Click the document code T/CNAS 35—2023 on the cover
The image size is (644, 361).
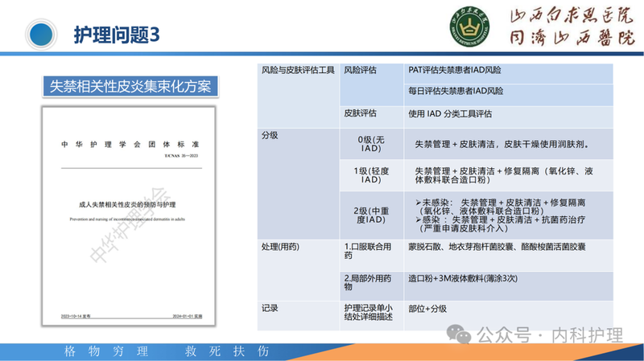click(181, 156)
